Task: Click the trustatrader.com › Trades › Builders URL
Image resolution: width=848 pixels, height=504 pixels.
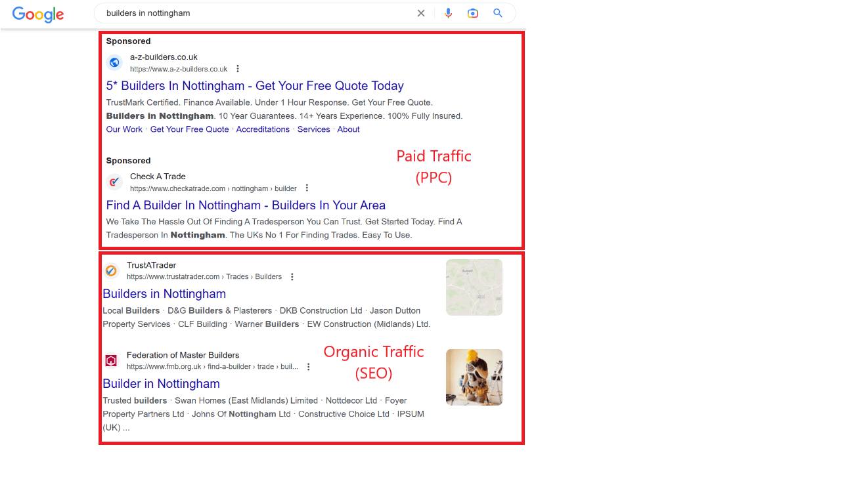Action: (204, 277)
